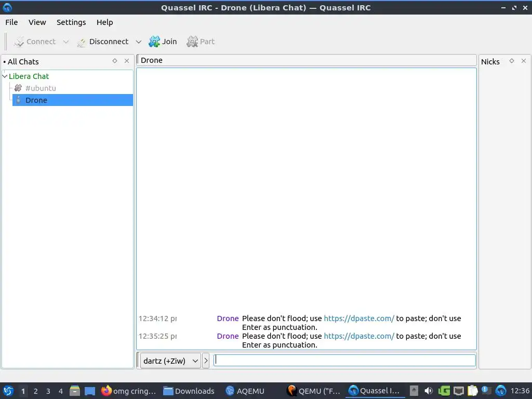The image size is (532, 399).
Task: Open the volume speaker tray icon
Action: (x=429, y=391)
